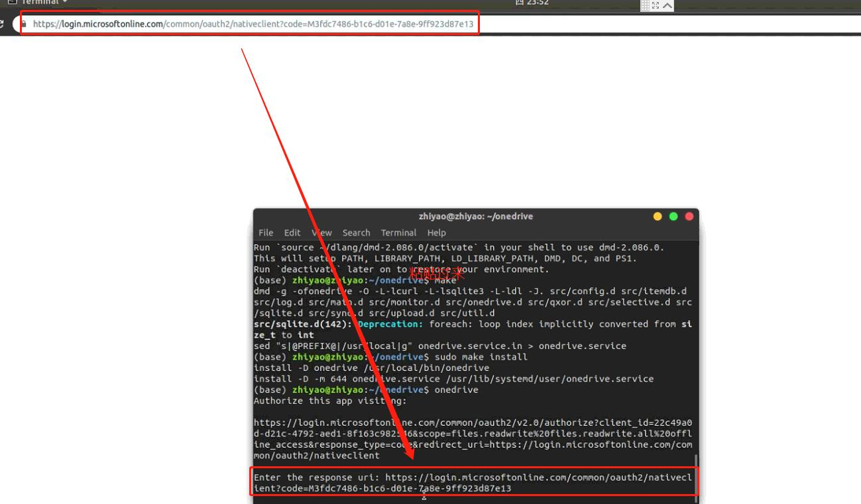Viewport: 861px width, 504px height.
Task: Click the browser address bar URL
Action: pyautogui.click(x=253, y=24)
